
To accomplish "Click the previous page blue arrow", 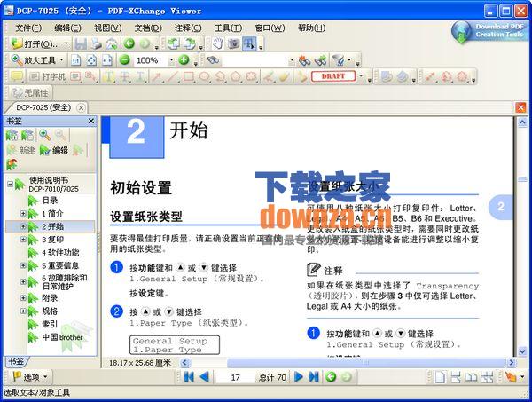I will pyautogui.click(x=204, y=376).
